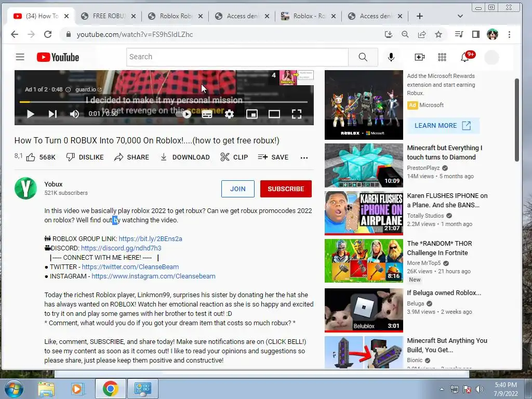The height and width of the screenshot is (399, 532).
Task: Focus the YouTube search field
Action: click(237, 57)
